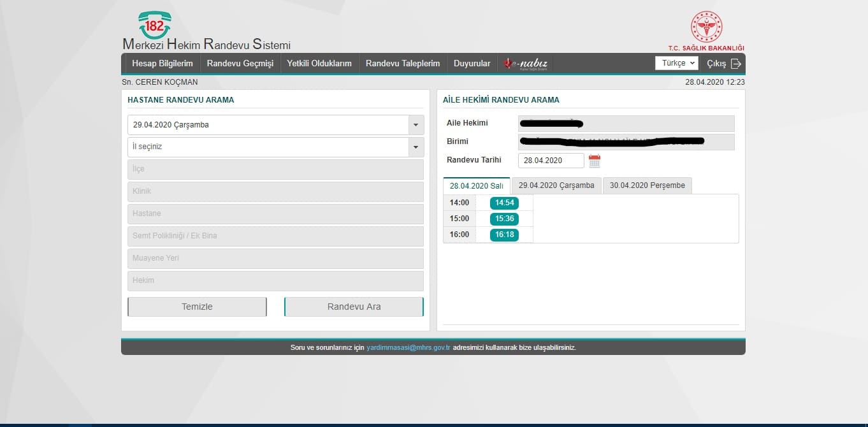Open Yetkili Olduklarım page

[319, 64]
